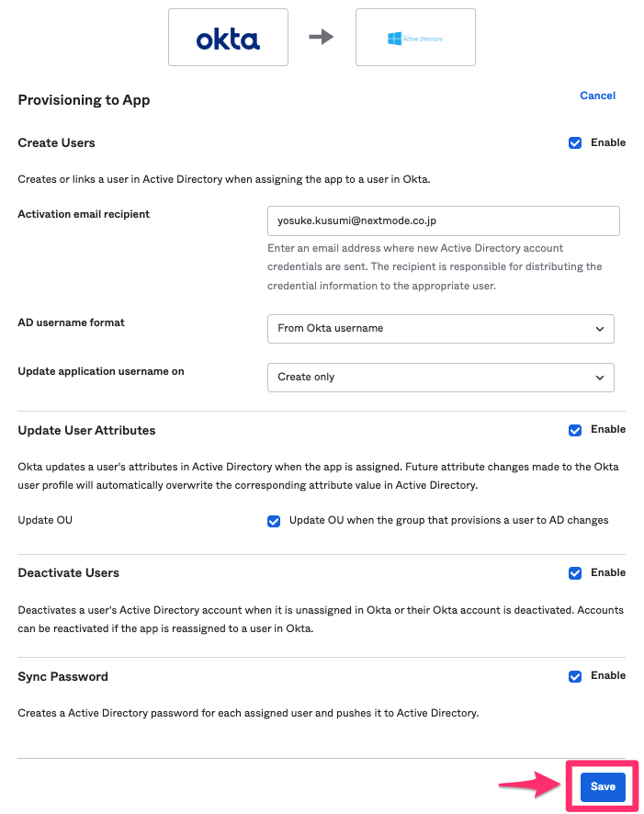
Task: Disable the Create Users feature
Action: [574, 142]
